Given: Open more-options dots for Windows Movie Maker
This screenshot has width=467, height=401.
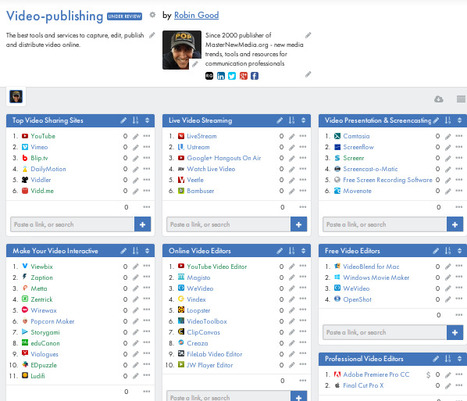Looking at the screenshot, I should pos(459,277).
